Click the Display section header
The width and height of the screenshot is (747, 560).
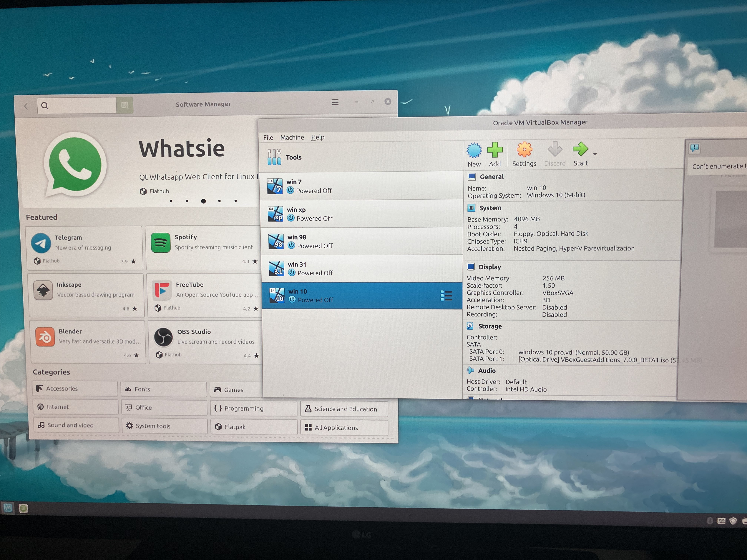[x=490, y=267]
